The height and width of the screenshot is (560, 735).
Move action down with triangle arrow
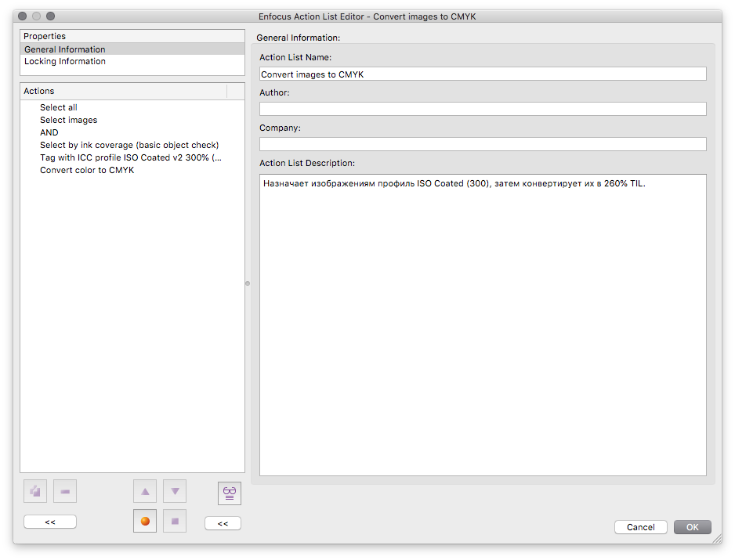175,491
